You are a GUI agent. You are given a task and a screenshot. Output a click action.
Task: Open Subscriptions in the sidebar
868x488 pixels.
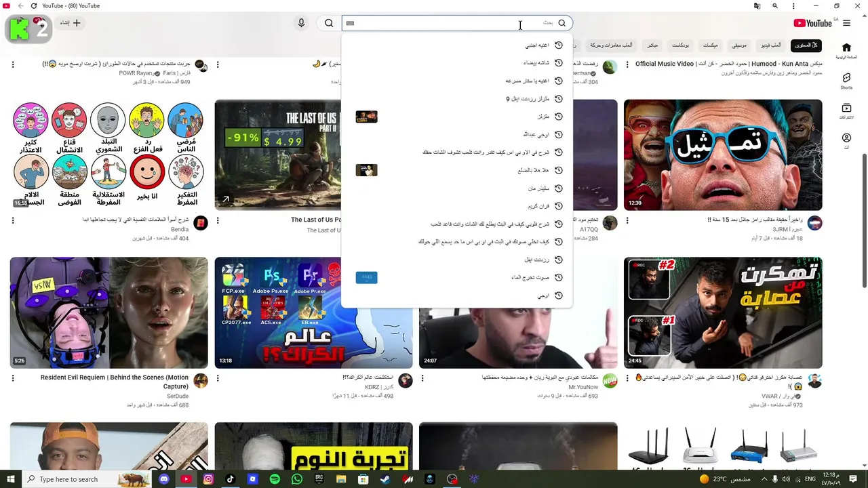pos(846,111)
